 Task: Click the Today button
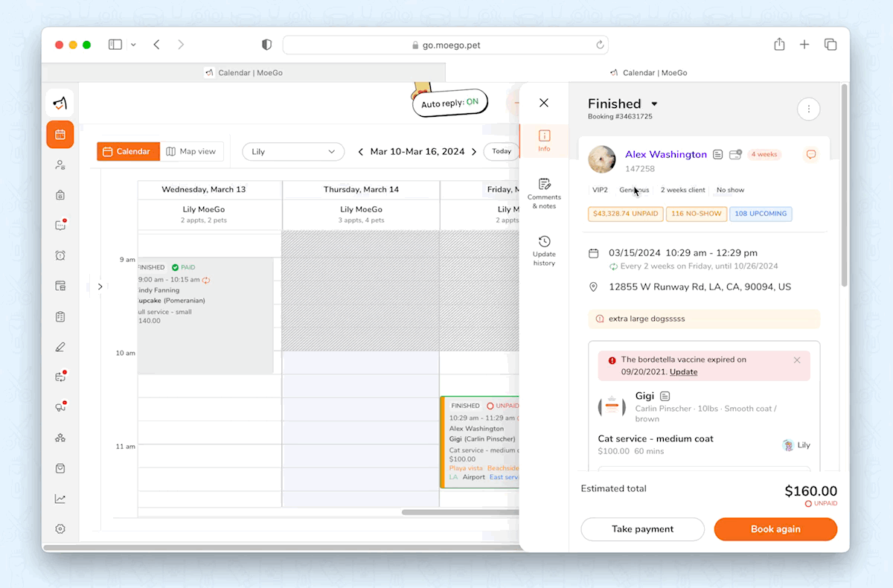[x=502, y=151]
